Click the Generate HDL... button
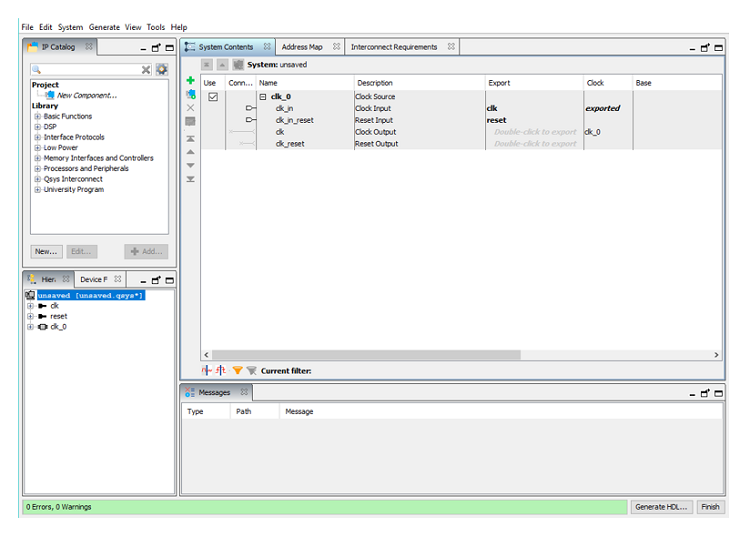The image size is (750, 537). 661,507
